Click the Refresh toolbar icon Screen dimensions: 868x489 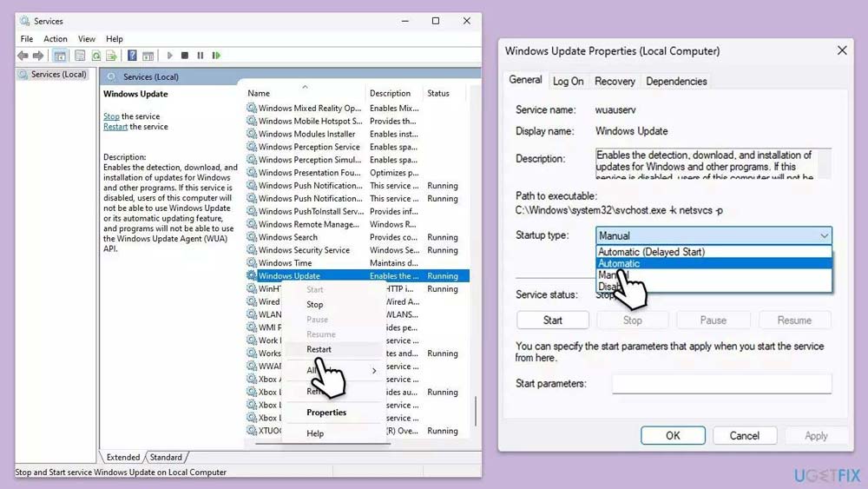coord(96,56)
